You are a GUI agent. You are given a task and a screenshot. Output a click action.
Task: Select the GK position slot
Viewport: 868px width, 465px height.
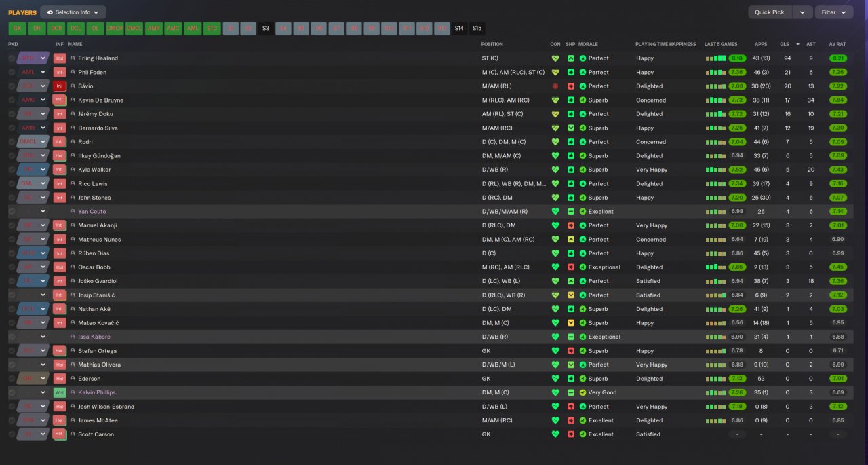pos(18,29)
